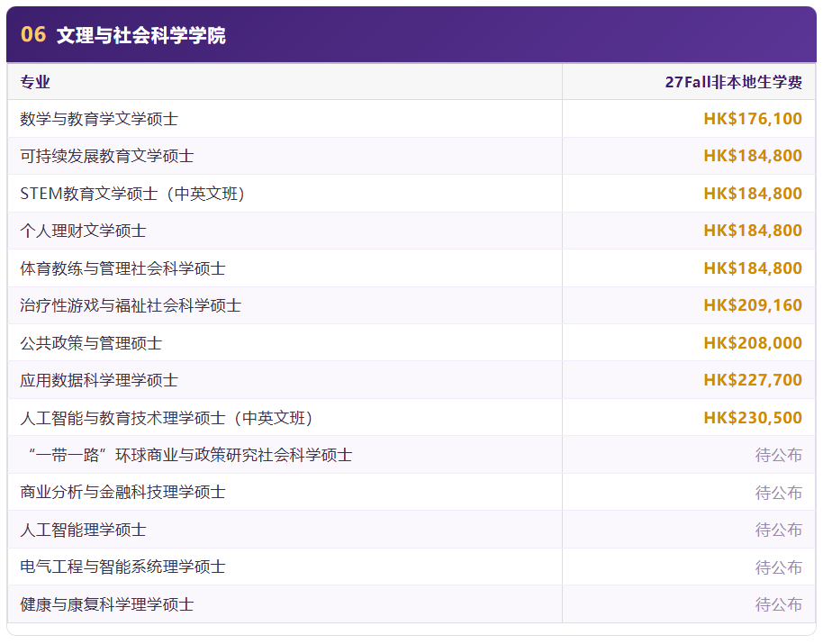Click the 商业分析与金融科技理学硕士 program name

(122, 492)
